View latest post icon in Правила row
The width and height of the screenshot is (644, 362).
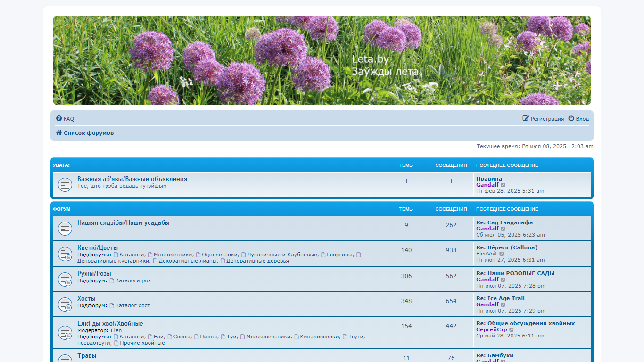tap(503, 185)
